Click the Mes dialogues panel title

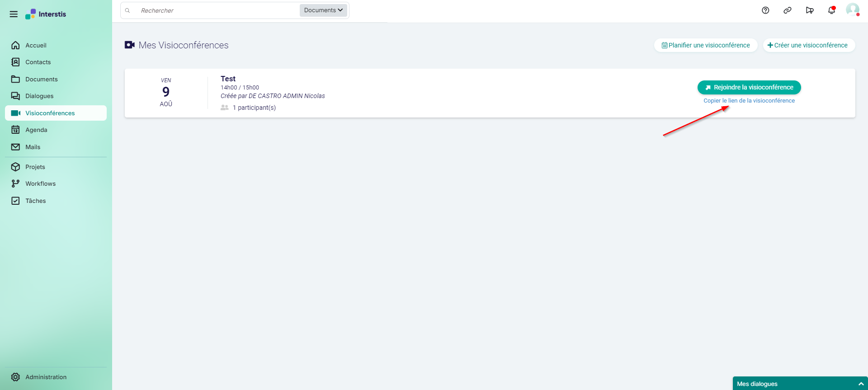point(757,384)
